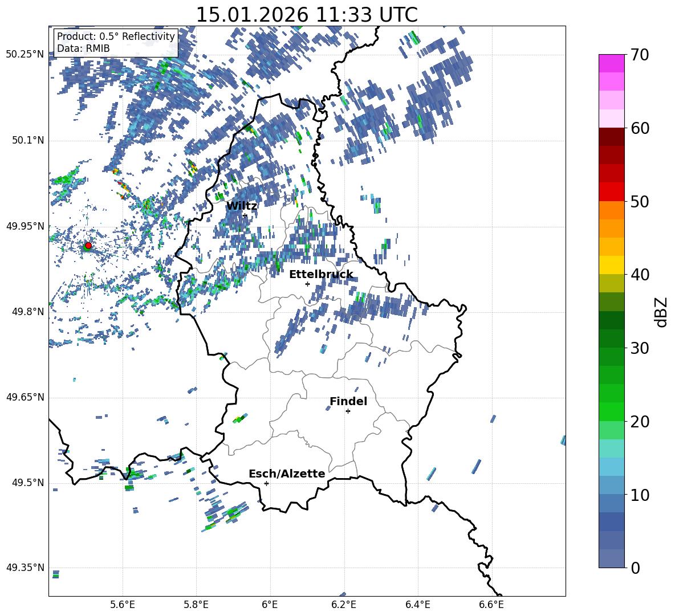Image resolution: width=675 pixels, height=616 pixels.
Task: Click the Data: RMIB text
Action: [x=83, y=48]
